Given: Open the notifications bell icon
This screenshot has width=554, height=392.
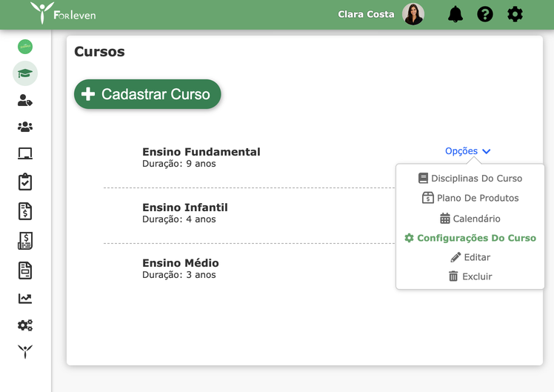Looking at the screenshot, I should pos(455,15).
